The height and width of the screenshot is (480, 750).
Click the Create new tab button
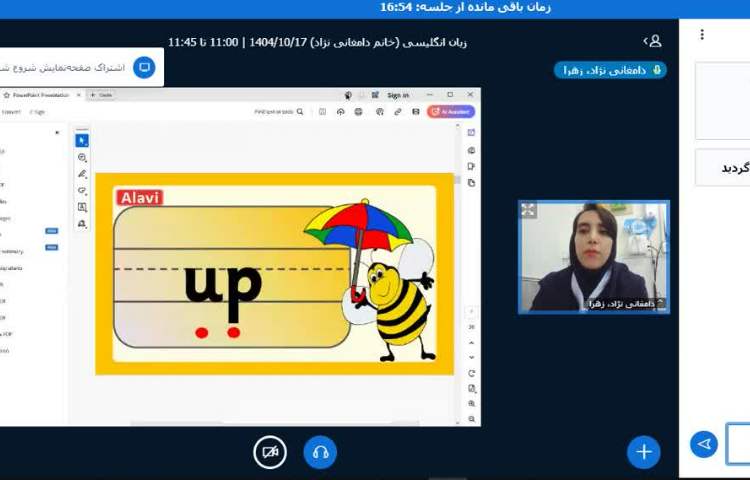[x=101, y=95]
